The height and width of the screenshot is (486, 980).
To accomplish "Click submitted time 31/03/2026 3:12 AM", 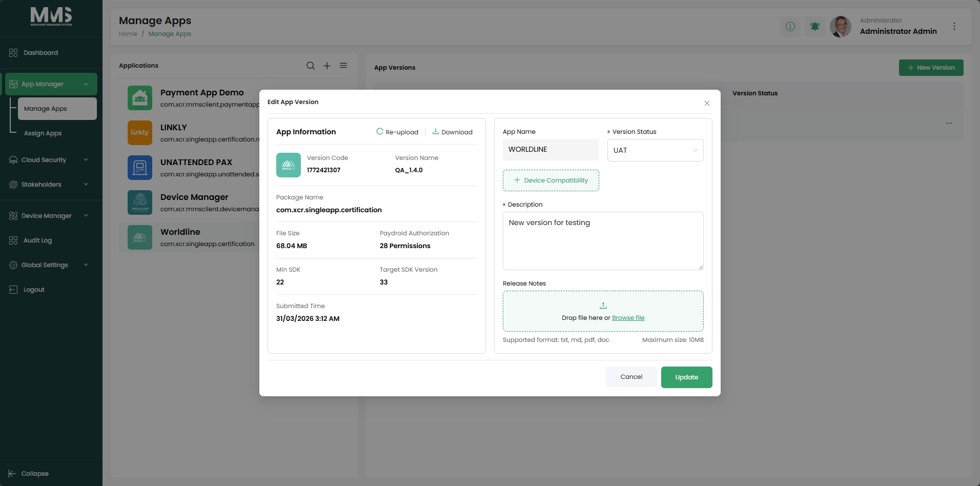I will [x=308, y=319].
